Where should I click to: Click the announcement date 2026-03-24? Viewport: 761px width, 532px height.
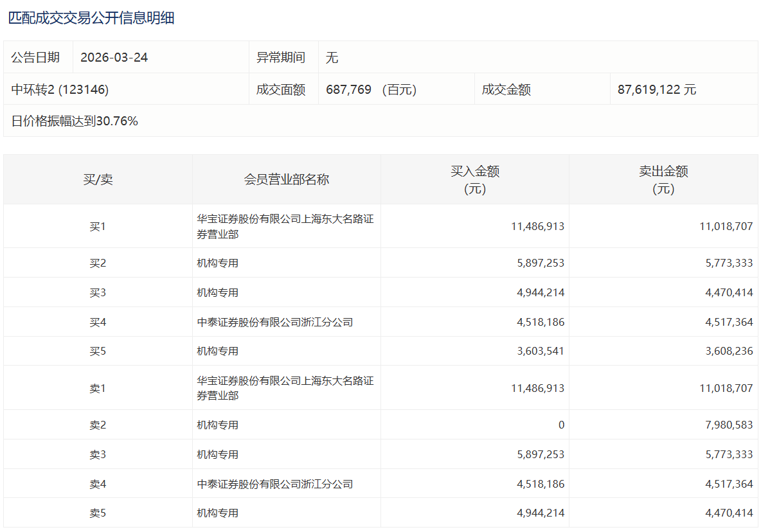coord(114,57)
